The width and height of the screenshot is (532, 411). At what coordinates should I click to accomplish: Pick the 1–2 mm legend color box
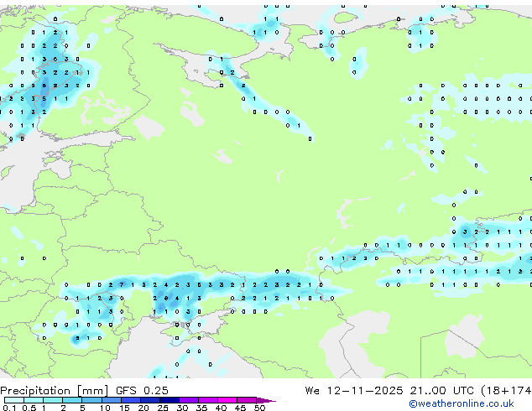coord(53,400)
